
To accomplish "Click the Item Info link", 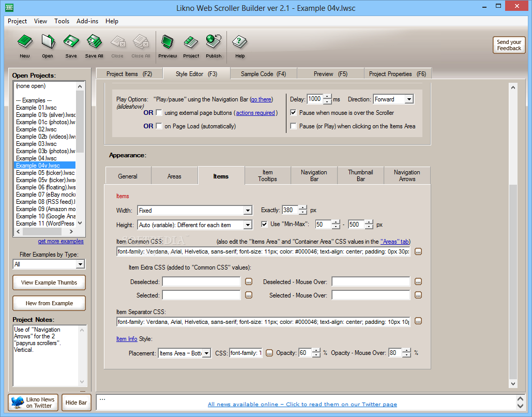I will click(x=127, y=339).
